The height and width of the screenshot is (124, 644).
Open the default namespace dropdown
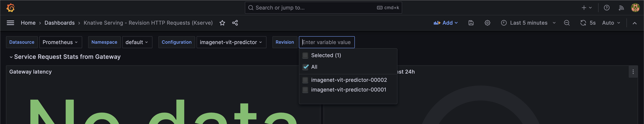137,42
